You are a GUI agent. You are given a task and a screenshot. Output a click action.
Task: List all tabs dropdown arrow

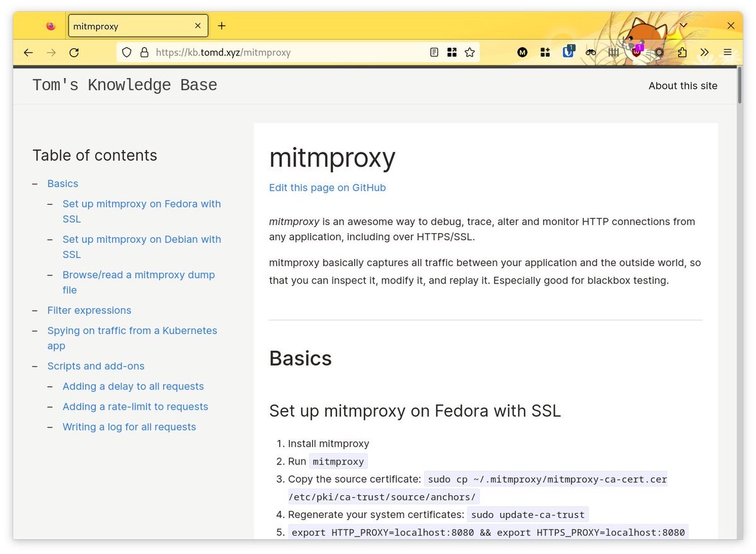pos(684,26)
